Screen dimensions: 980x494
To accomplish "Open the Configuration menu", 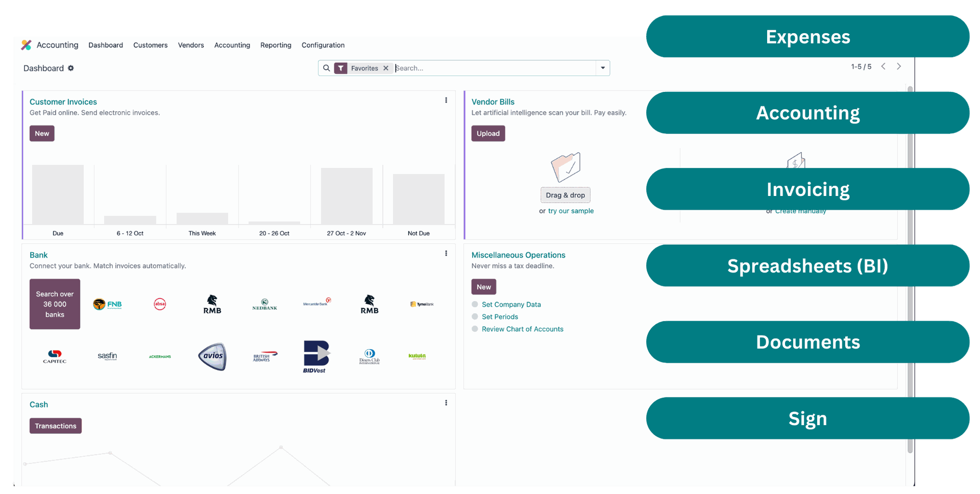I will (x=323, y=45).
